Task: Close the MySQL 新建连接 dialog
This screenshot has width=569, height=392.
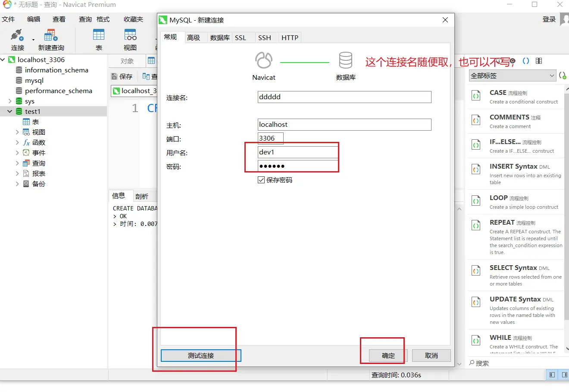Action: pyautogui.click(x=445, y=20)
